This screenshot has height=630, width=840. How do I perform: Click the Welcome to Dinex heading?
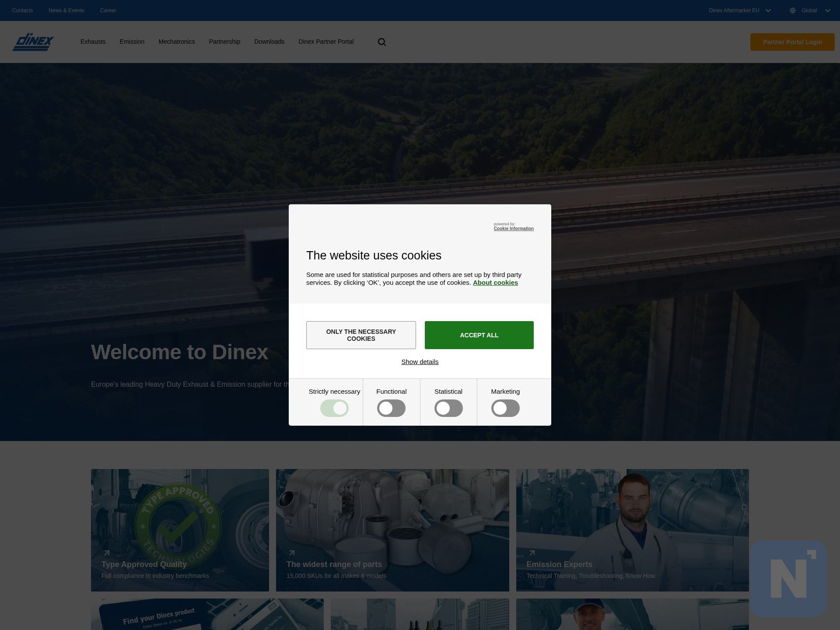point(179,352)
